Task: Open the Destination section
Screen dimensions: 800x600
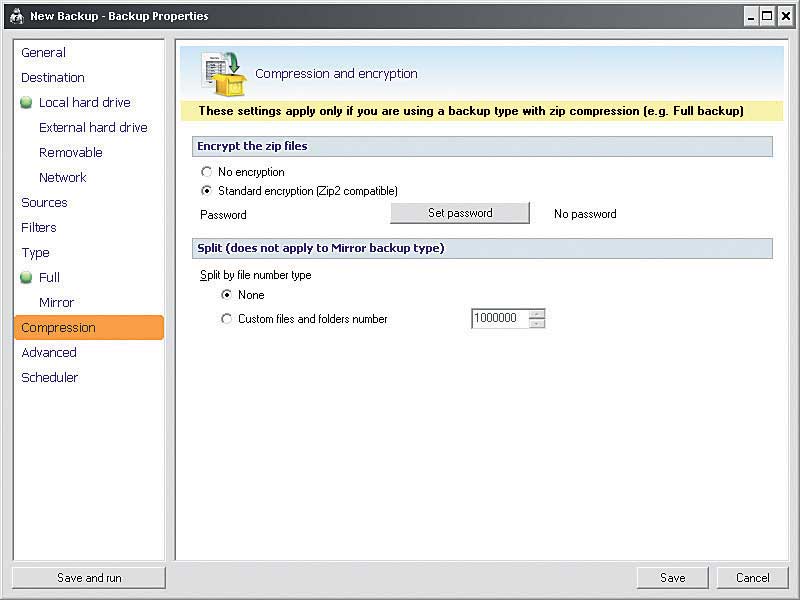Action: pyautogui.click(x=53, y=78)
